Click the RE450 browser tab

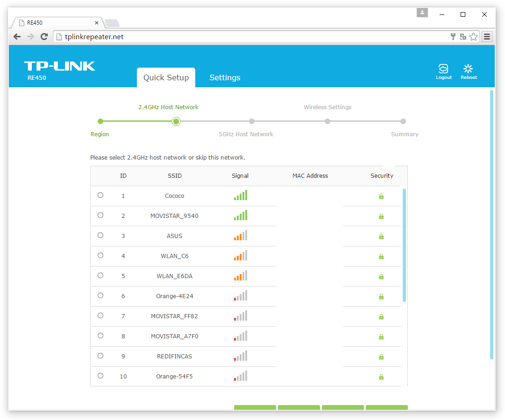[x=57, y=22]
